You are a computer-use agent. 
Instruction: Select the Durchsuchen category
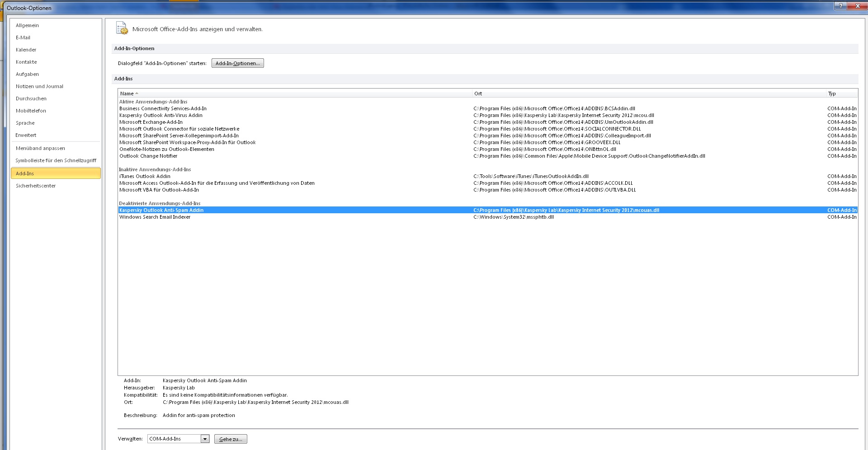click(56, 98)
